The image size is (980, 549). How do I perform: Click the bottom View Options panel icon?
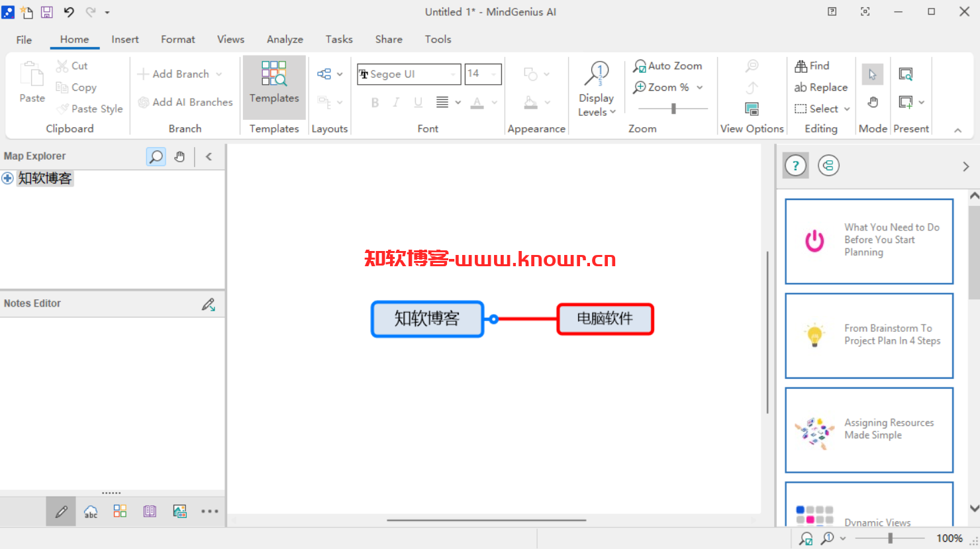[752, 109]
